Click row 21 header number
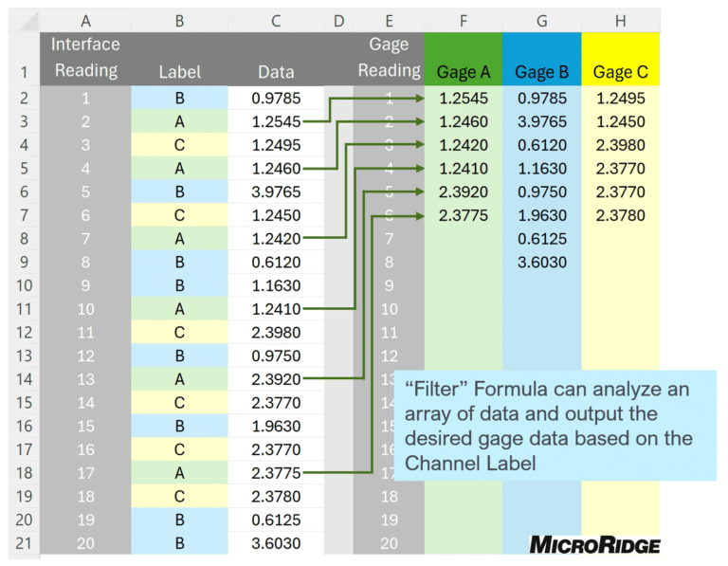 tap(23, 543)
